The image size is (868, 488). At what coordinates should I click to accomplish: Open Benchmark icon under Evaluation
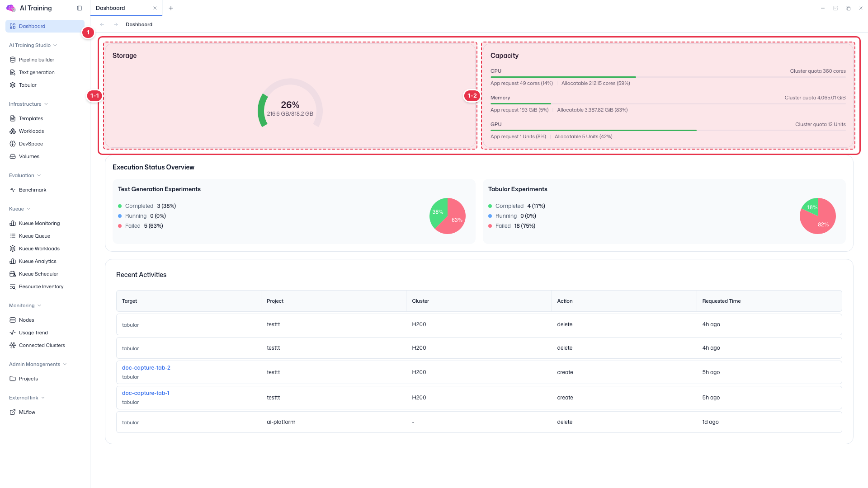(x=13, y=190)
